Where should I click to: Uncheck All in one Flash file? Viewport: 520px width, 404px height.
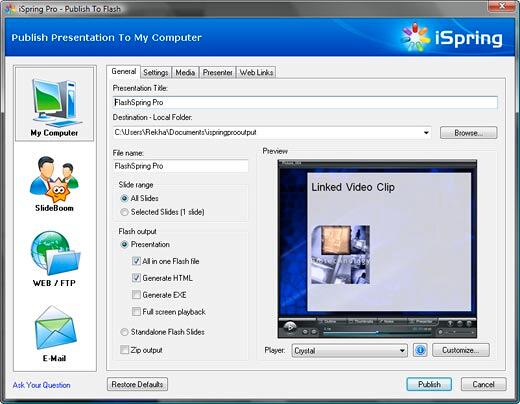136,261
